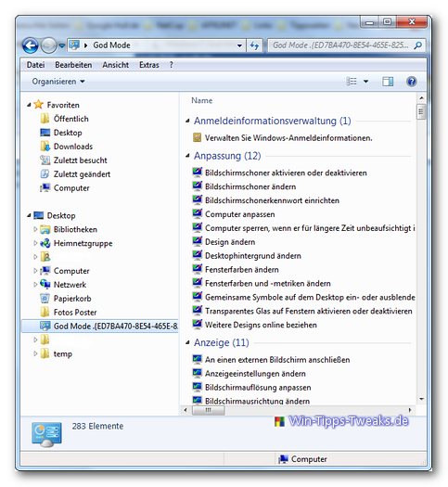448x487 pixels.
Task: Collapse the Anzeige (11) group
Action: (x=187, y=342)
